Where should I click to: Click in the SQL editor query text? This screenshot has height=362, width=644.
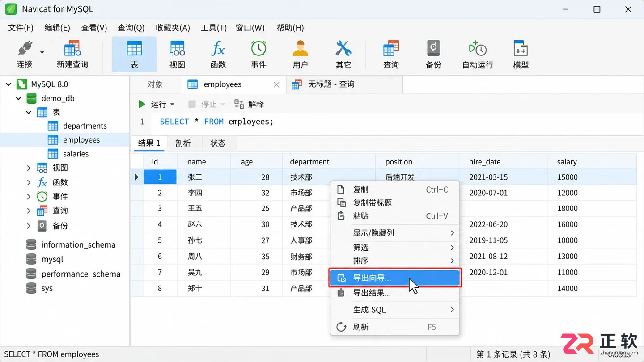pyautogui.click(x=216, y=122)
